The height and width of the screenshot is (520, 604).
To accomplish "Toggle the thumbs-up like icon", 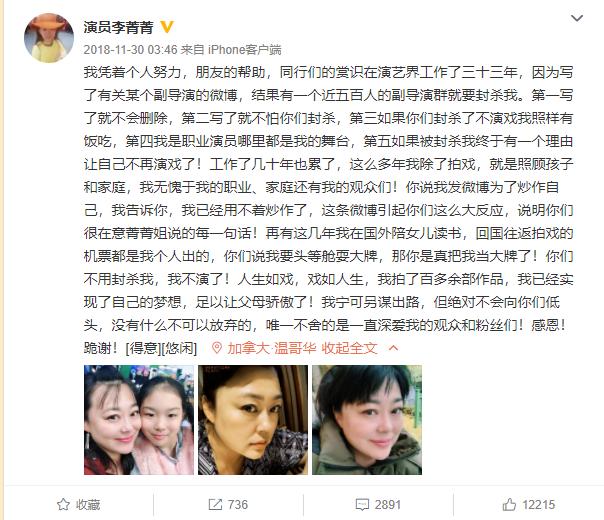I will pos(509,504).
